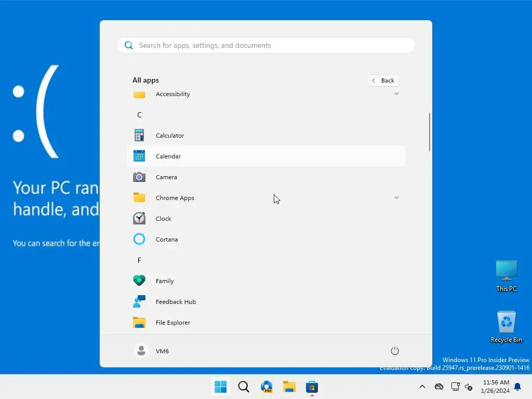Open File Explorer from the taskbar
The height and width of the screenshot is (399, 532).
coord(289,387)
